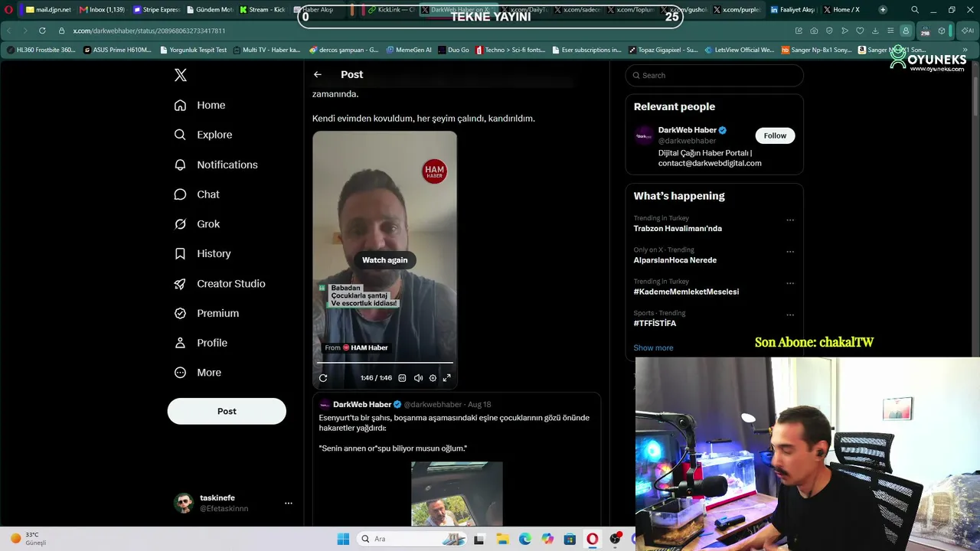The width and height of the screenshot is (980, 551).
Task: Click the browser address bar URL
Action: pos(149,31)
